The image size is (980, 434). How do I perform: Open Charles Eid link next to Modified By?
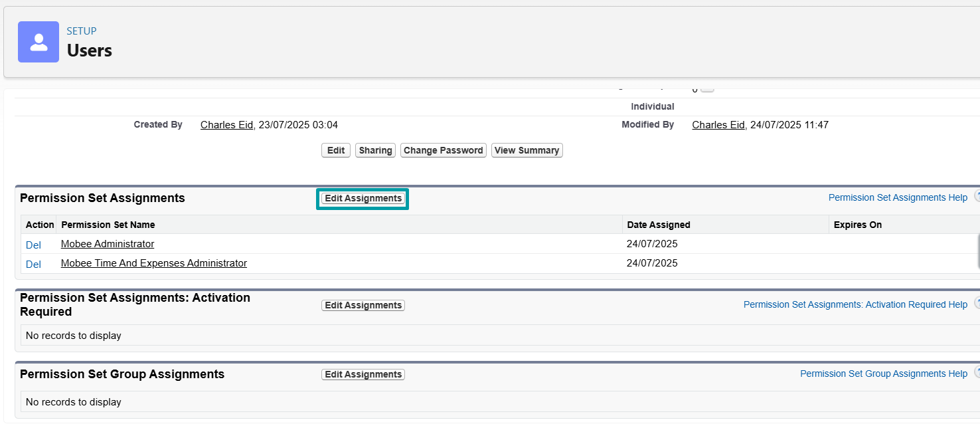(x=718, y=125)
